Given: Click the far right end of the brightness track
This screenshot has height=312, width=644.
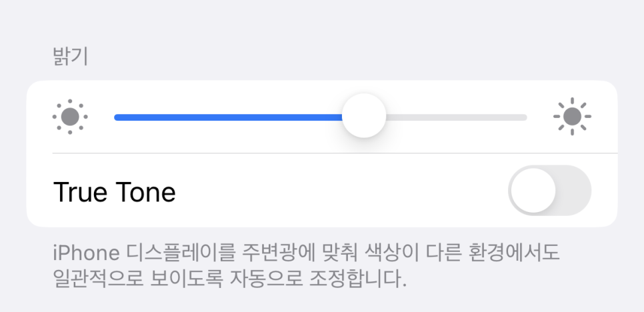Looking at the screenshot, I should pyautogui.click(x=524, y=117).
